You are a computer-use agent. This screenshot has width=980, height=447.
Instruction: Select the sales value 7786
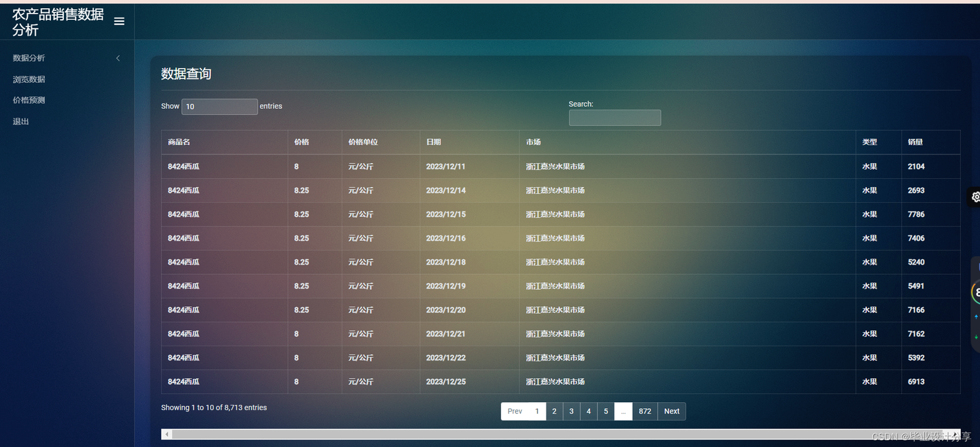(916, 214)
